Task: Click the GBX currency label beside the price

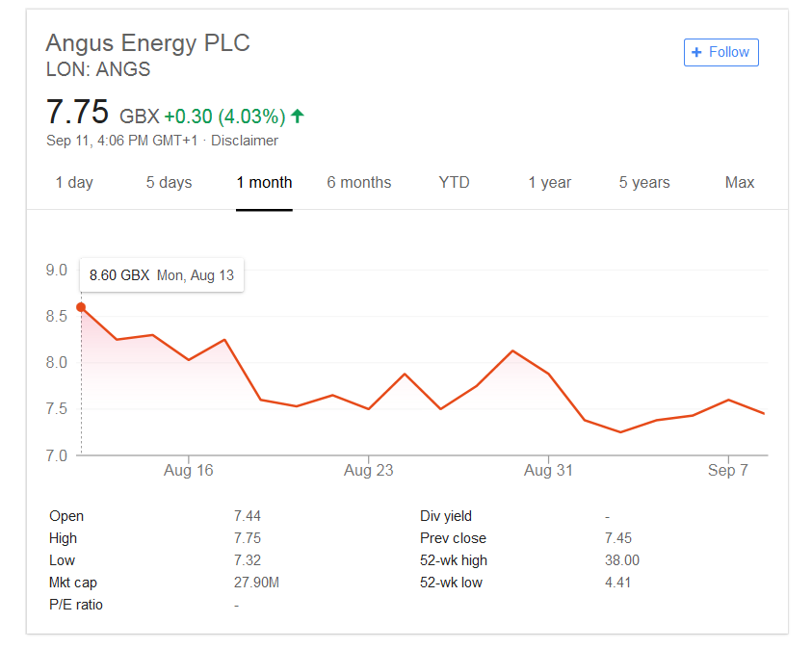Action: [140, 117]
